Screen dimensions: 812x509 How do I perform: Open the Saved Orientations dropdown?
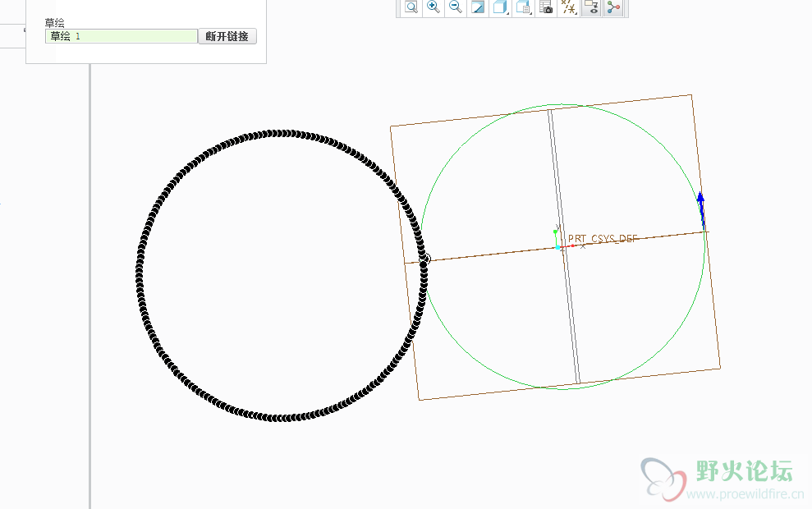click(x=523, y=7)
